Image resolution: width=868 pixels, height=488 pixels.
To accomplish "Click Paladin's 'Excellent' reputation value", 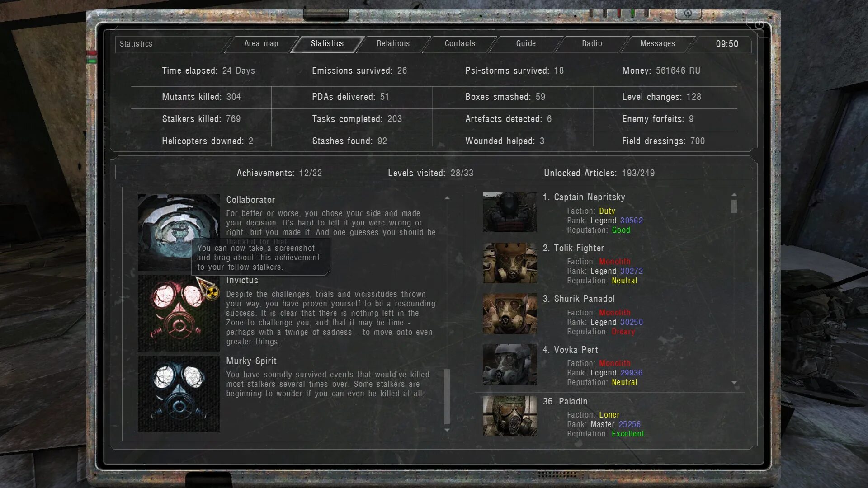I will pos(628,434).
